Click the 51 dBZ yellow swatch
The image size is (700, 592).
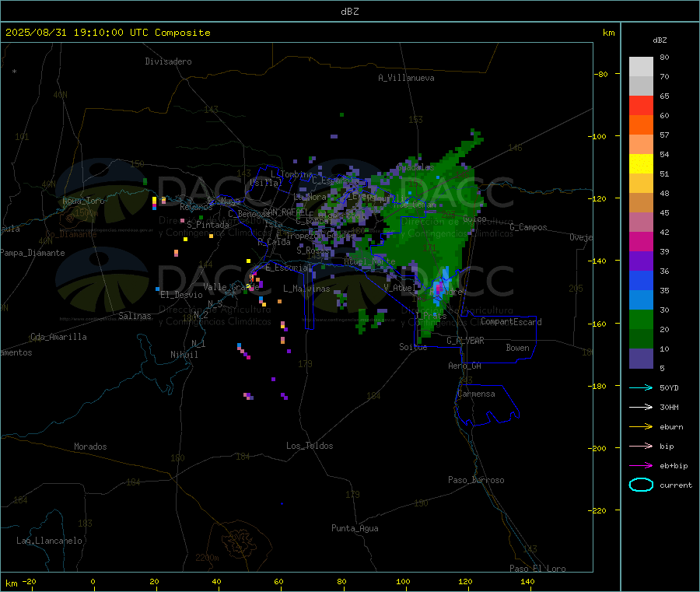(641, 164)
